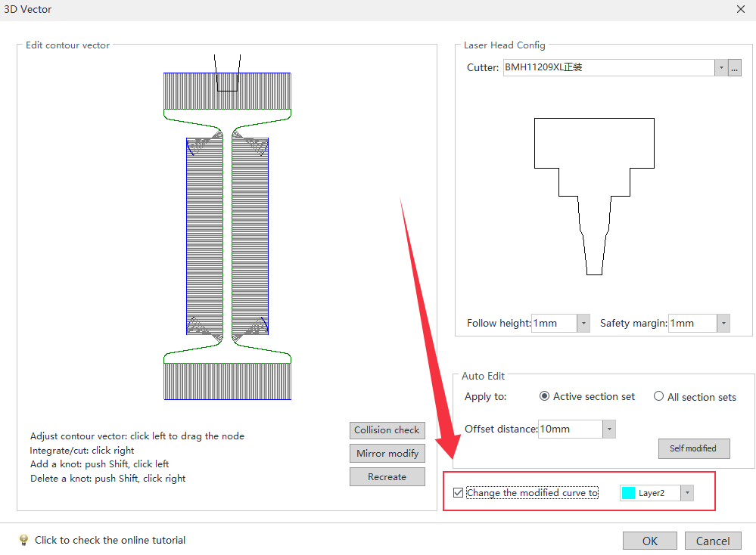756x555 pixels.
Task: Click the Offset distance 10mm field
Action: (571, 429)
